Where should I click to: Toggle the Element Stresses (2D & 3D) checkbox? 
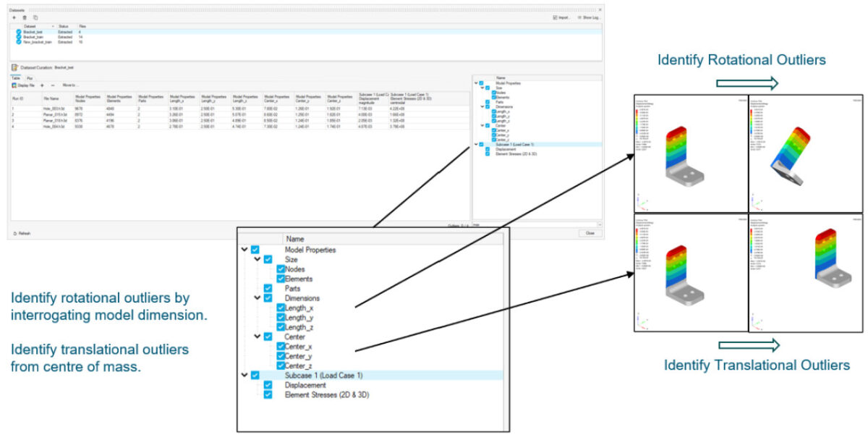pos(268,394)
